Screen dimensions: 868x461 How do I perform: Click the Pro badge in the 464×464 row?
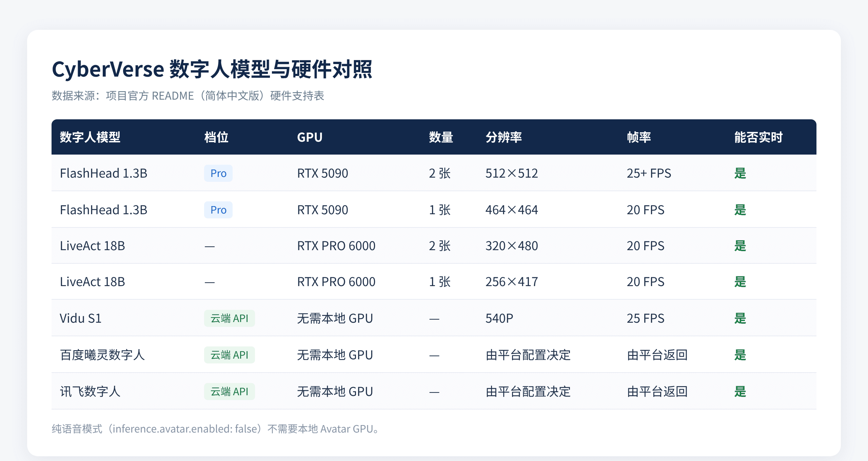218,210
